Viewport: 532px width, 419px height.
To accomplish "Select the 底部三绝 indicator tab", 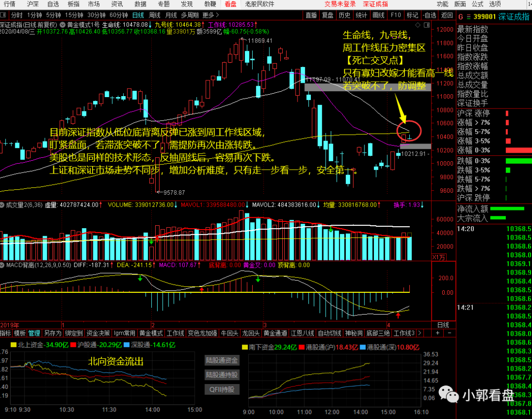I will [x=378, y=333].
